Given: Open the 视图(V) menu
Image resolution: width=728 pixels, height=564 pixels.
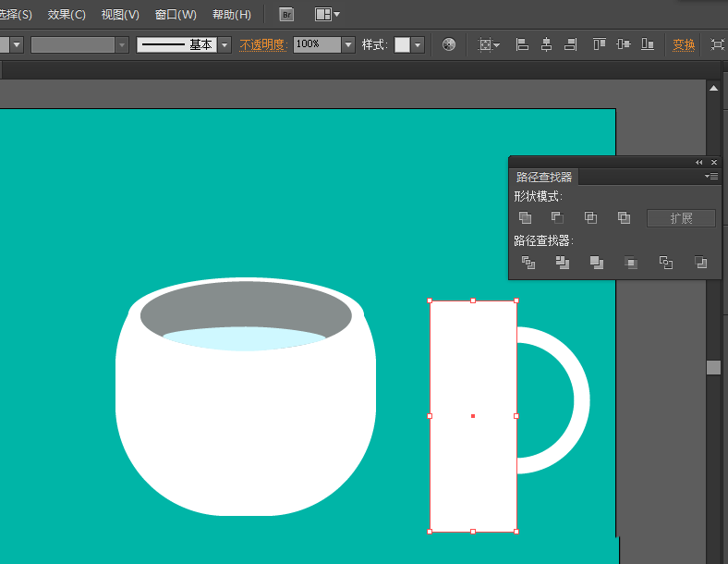Looking at the screenshot, I should pyautogui.click(x=120, y=15).
